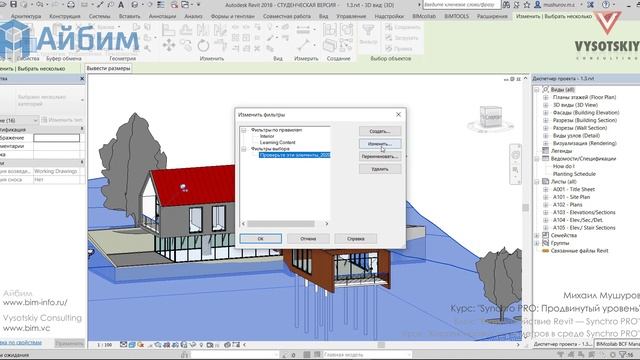Click the Связанные файлы Revit link icon

545,251
